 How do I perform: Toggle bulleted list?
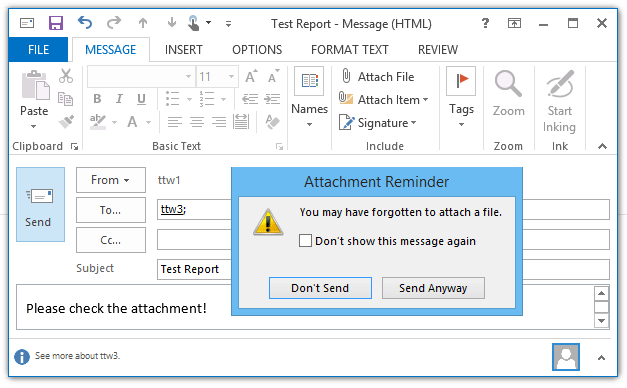[x=173, y=99]
